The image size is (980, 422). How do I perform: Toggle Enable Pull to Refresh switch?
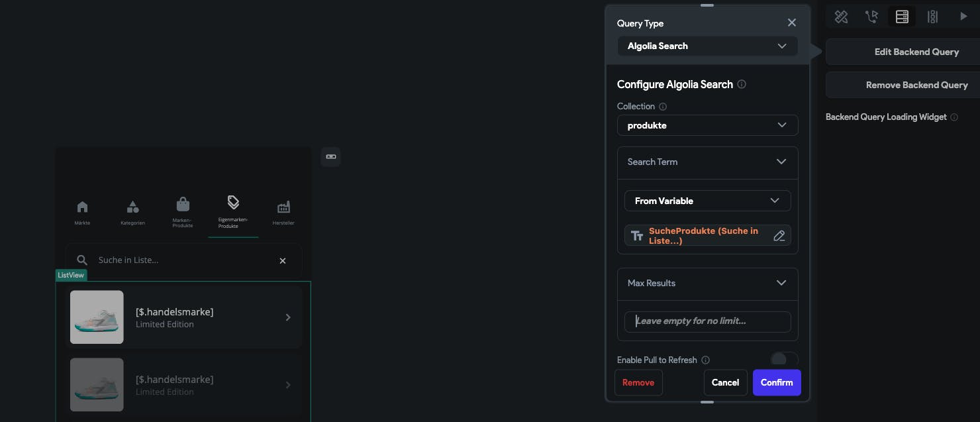tap(784, 360)
